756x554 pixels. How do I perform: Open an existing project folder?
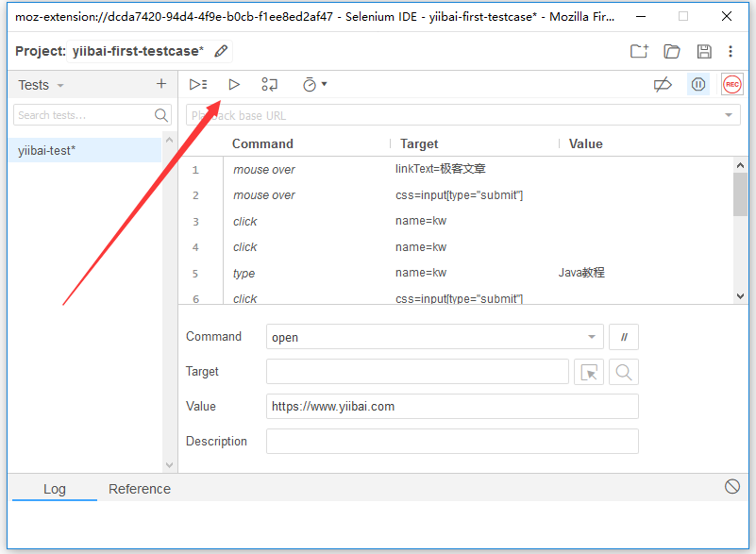point(672,52)
